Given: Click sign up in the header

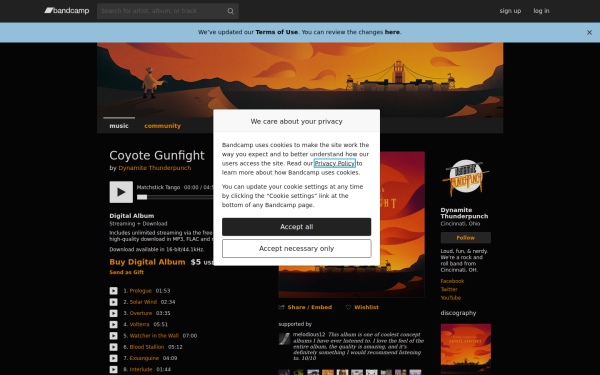Looking at the screenshot, I should [510, 11].
